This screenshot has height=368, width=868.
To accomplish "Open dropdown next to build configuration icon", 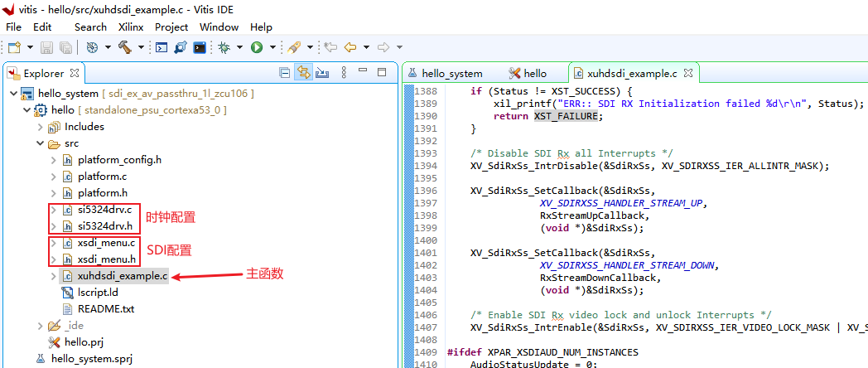I will (108, 48).
